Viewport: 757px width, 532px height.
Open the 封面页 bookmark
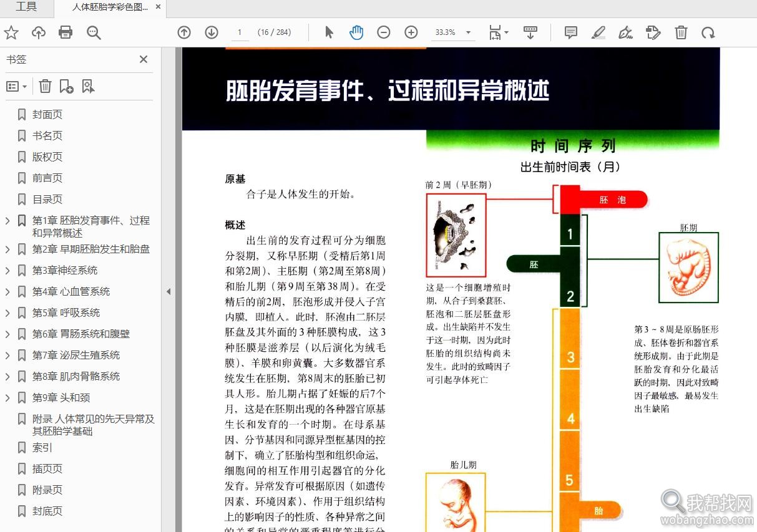point(47,114)
